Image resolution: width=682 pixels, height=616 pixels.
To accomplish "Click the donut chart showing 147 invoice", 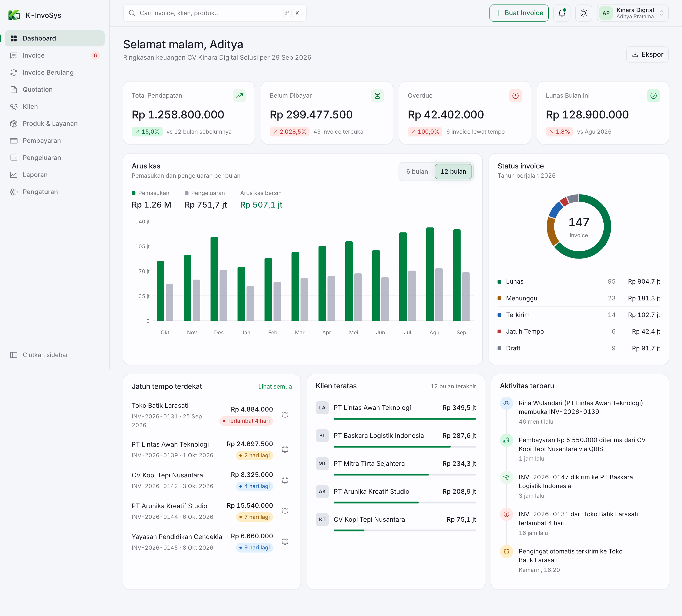I will tap(579, 226).
